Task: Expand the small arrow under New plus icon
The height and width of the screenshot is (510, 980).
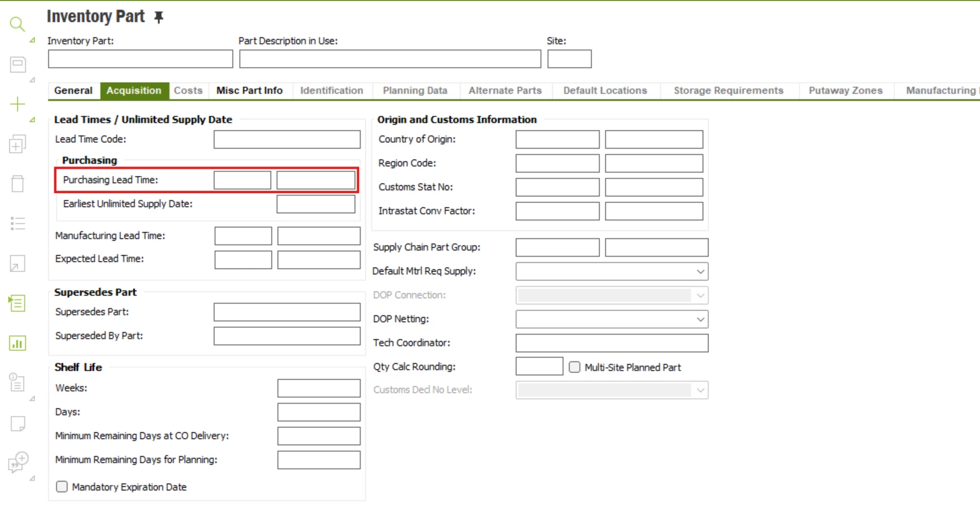Action: point(32,120)
